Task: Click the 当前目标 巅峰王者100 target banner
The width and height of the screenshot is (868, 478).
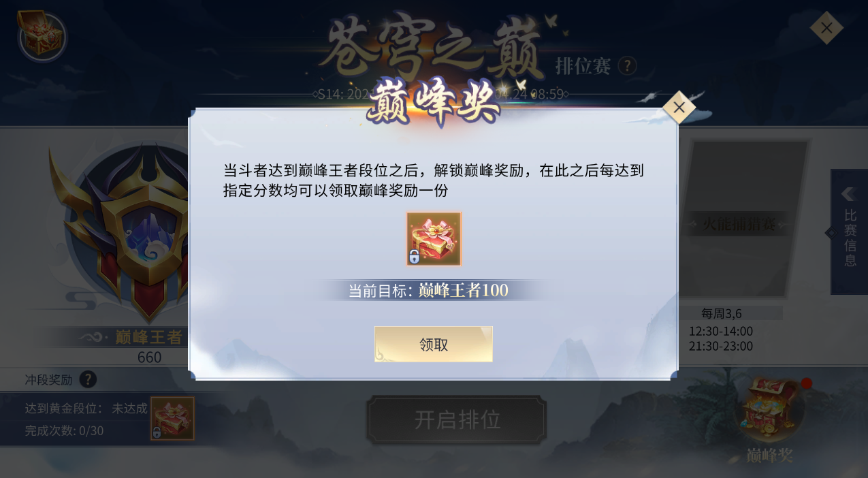Action: click(429, 291)
